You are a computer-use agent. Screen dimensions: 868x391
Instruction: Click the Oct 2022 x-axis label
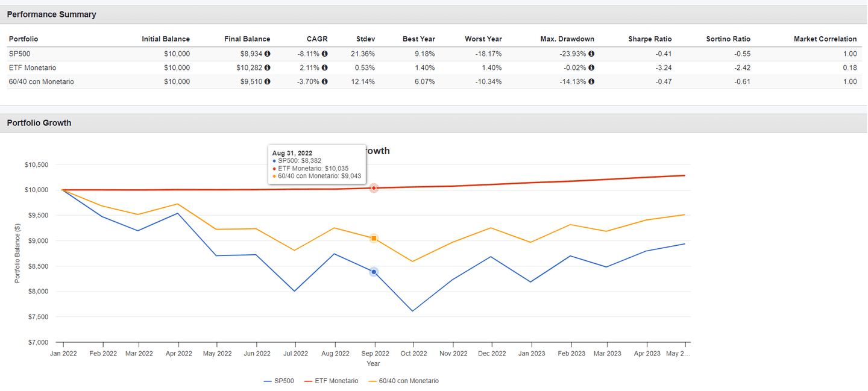click(x=413, y=354)
